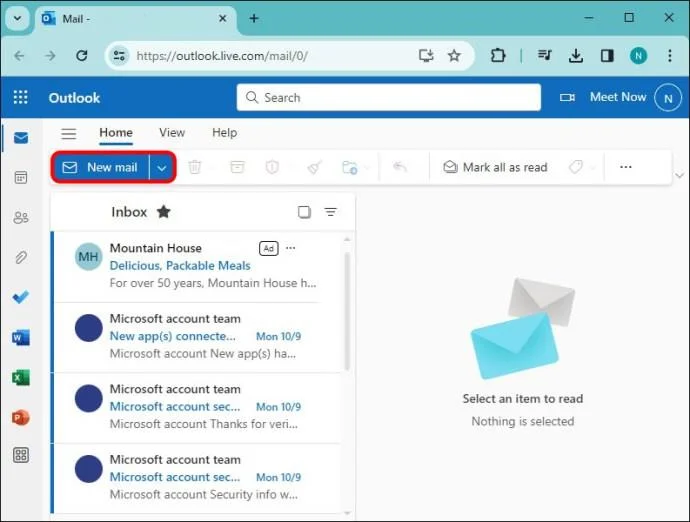The width and height of the screenshot is (690, 522).
Task: Open email with Security info preview
Action: [197, 478]
